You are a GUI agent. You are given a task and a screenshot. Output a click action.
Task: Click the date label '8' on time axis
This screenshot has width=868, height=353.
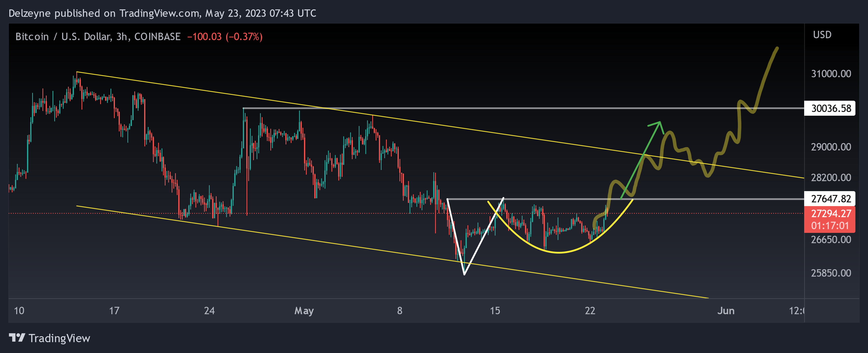[x=400, y=311]
